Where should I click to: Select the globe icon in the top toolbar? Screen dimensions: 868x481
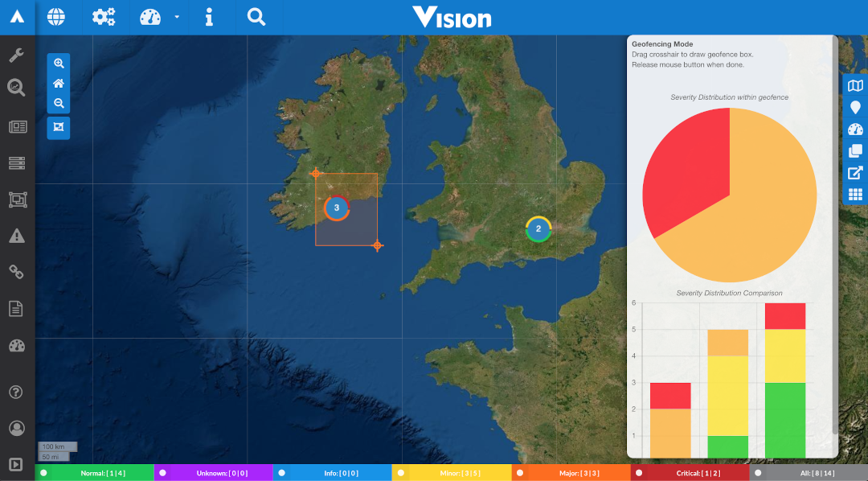(55, 16)
